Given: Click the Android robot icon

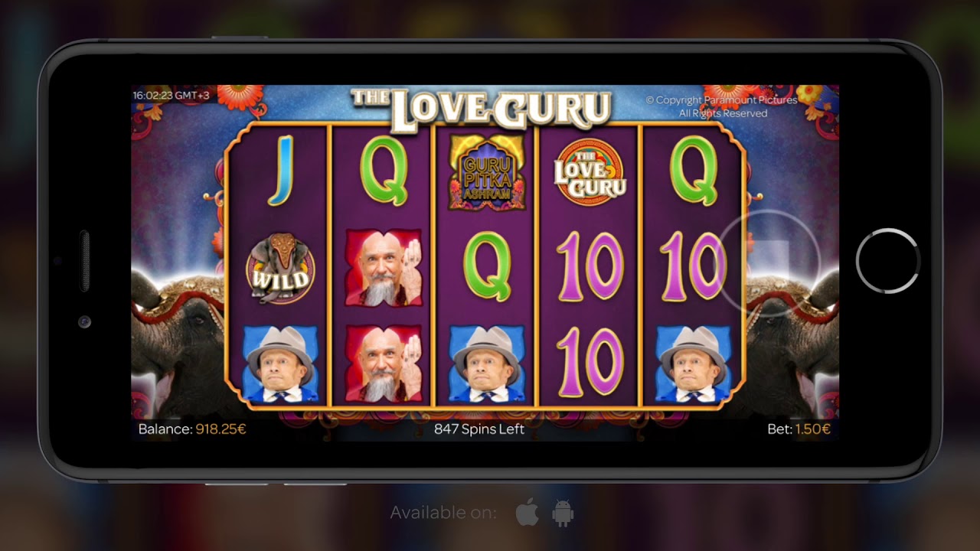Looking at the screenshot, I should coord(563,514).
